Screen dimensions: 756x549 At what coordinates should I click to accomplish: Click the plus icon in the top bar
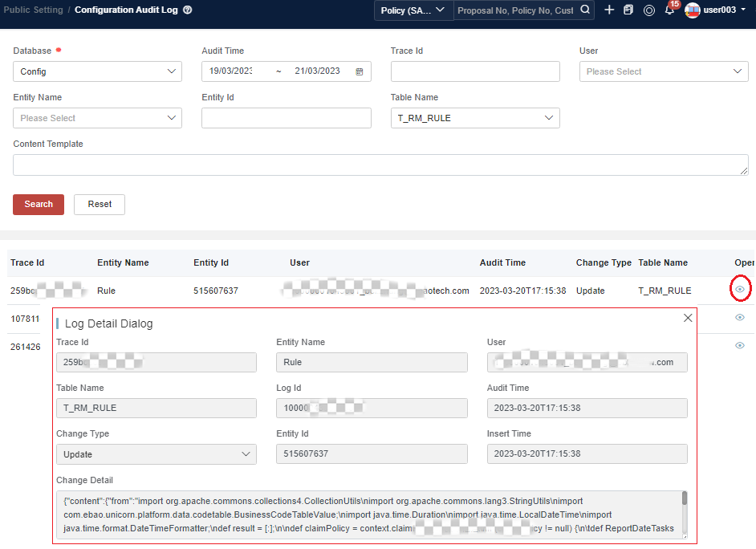coord(609,10)
